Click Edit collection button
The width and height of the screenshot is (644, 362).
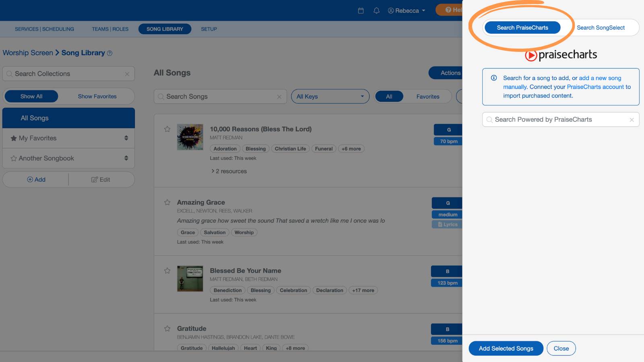point(101,180)
